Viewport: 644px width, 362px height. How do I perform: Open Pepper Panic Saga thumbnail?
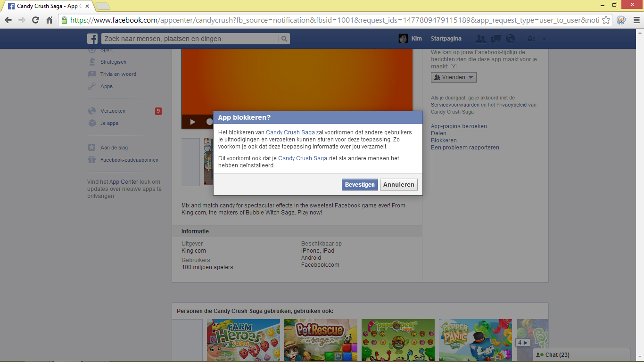coord(475,340)
